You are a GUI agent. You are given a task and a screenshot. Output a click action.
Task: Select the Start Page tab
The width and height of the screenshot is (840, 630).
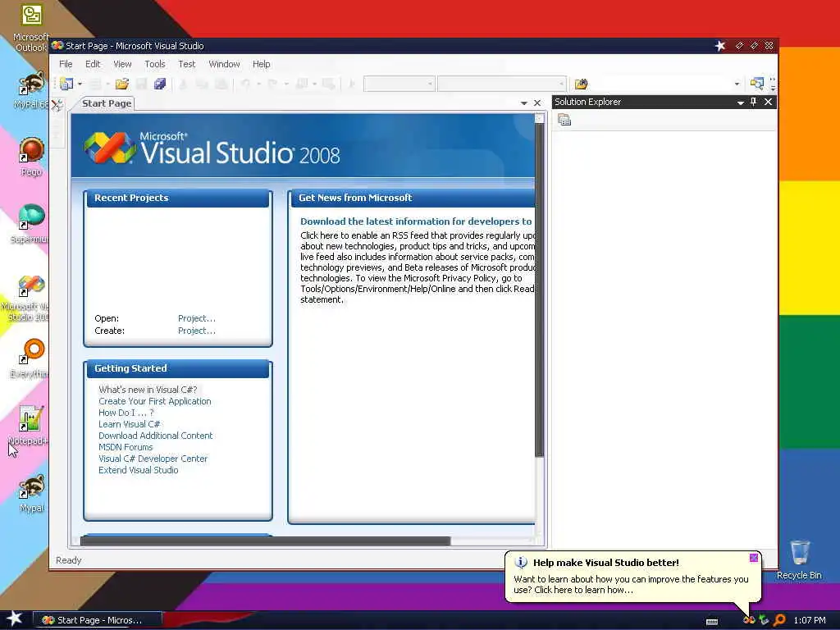point(107,103)
